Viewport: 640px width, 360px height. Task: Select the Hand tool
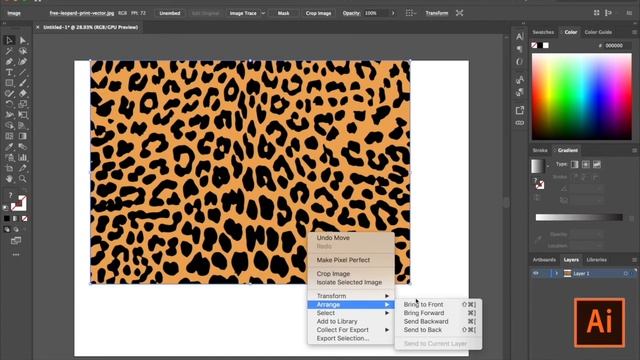(9, 179)
